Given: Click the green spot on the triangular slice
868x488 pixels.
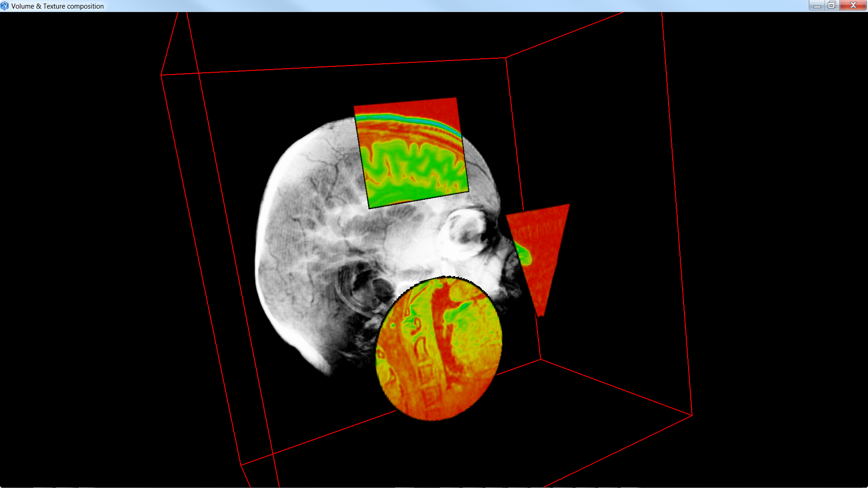Looking at the screenshot, I should [x=524, y=254].
